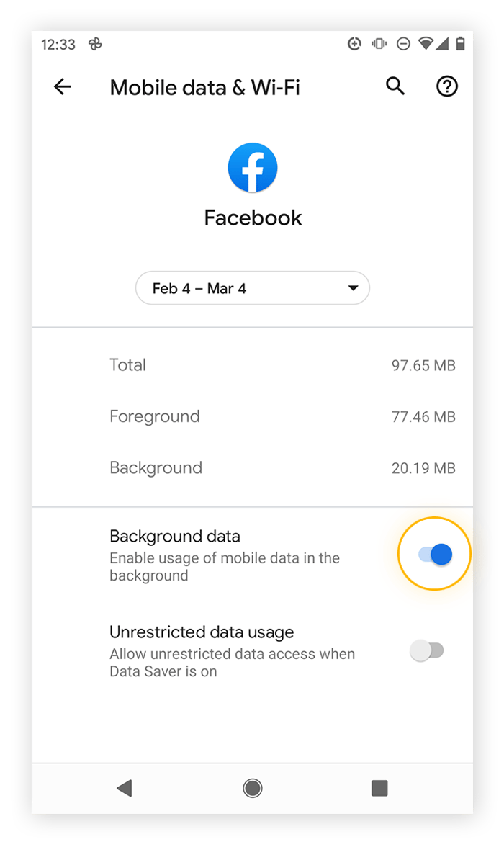
Task: Open the Feb 4 – Mar 4 date dropdown
Action: coord(252,288)
